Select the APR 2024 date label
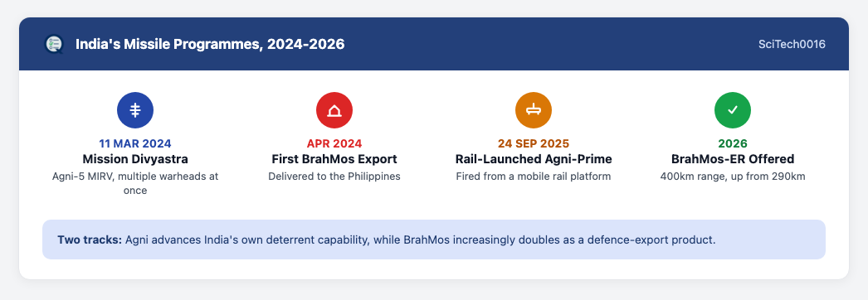This screenshot has height=300, width=868. 334,143
